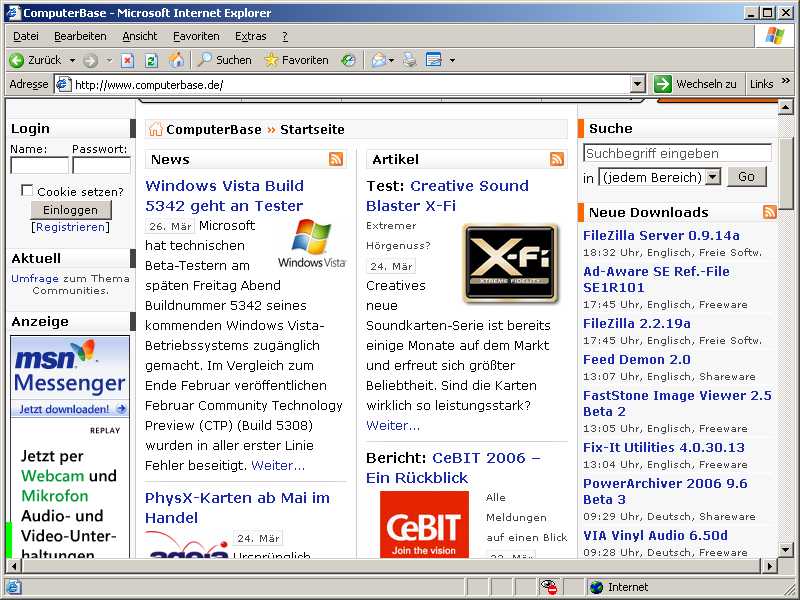Click the Internet zone globe icon

click(x=596, y=587)
